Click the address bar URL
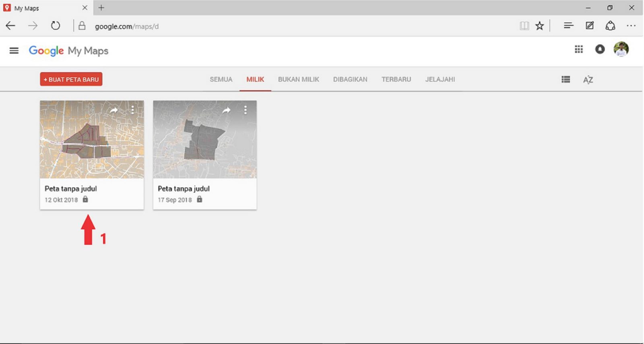 pyautogui.click(x=127, y=27)
